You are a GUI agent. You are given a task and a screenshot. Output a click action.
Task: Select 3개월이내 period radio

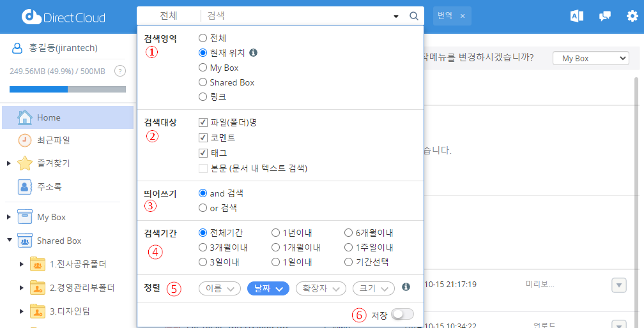(x=203, y=247)
